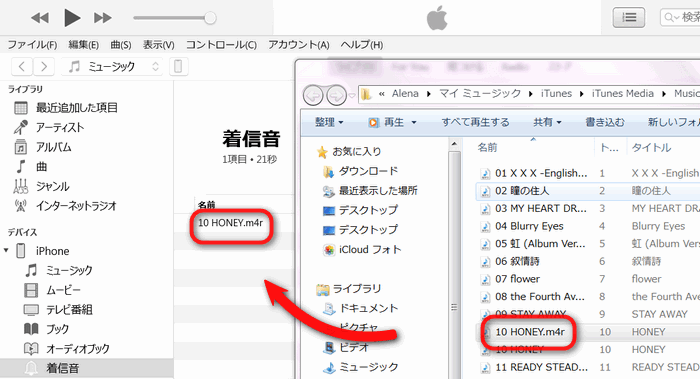
Task: Click the iTunes search field
Action: 680,17
